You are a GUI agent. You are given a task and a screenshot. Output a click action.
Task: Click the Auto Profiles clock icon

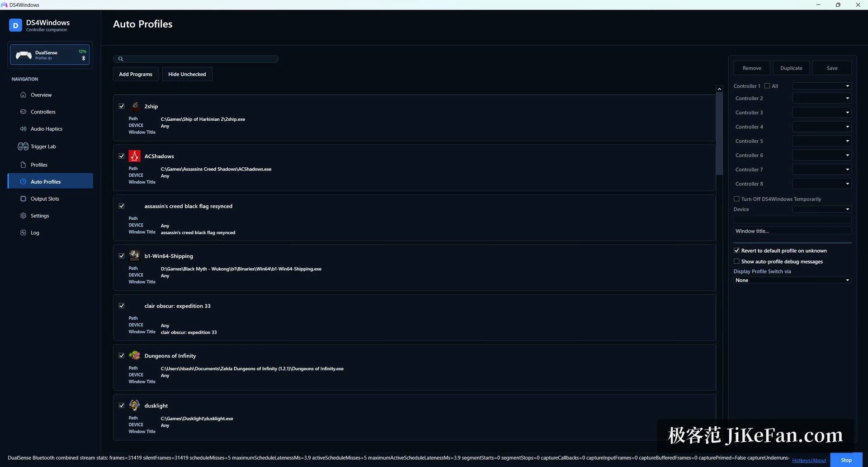(23, 182)
